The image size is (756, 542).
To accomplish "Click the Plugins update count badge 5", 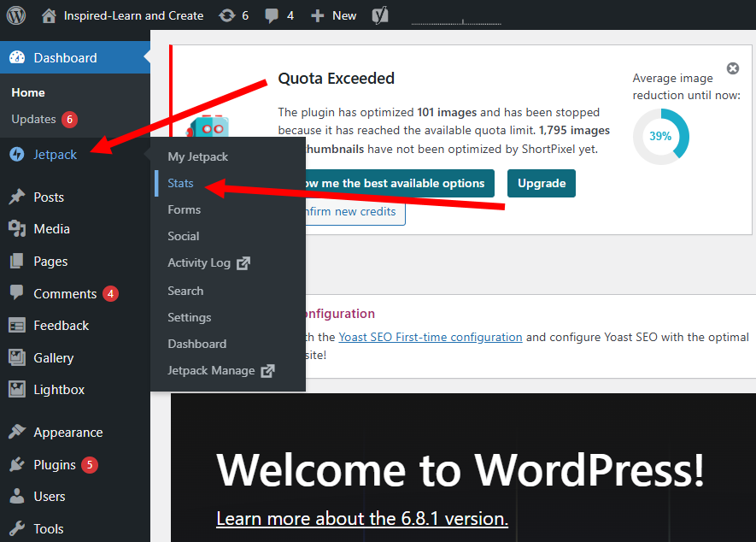I will coord(89,465).
